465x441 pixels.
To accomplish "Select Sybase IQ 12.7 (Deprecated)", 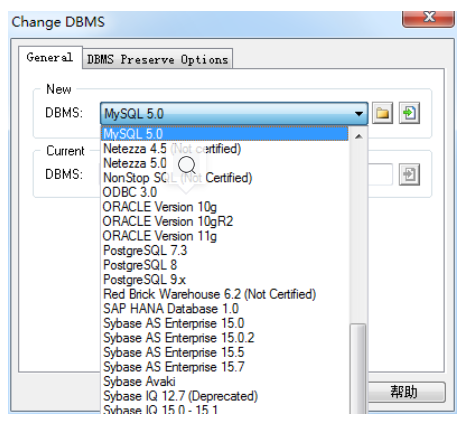I will pyautogui.click(x=224, y=396).
